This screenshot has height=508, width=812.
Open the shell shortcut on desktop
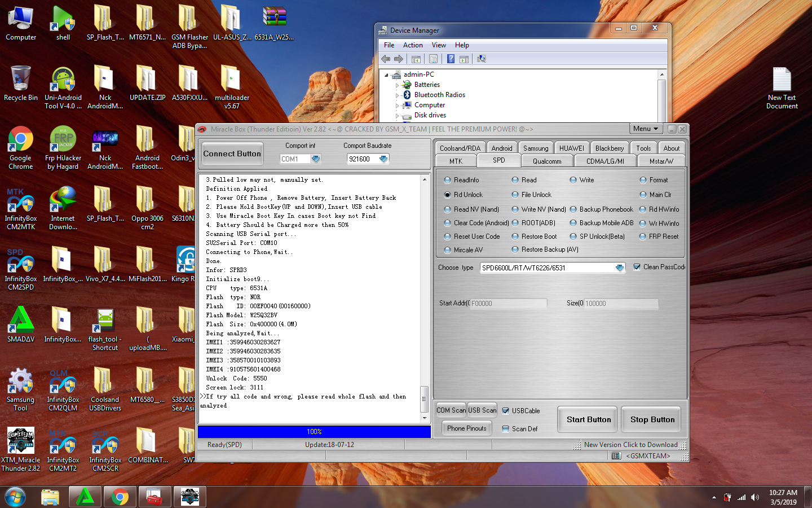[x=63, y=23]
